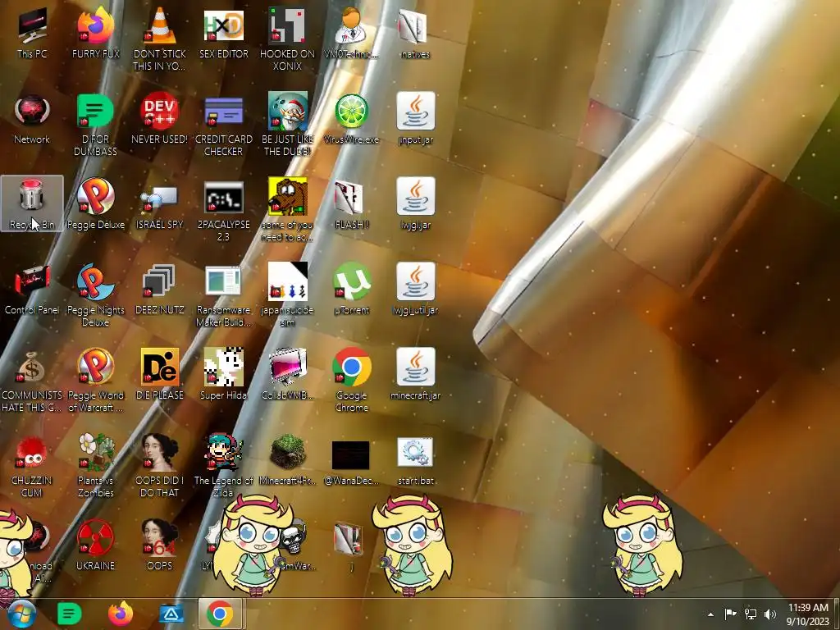Image resolution: width=840 pixels, height=630 pixels.
Task: Click the Google Chrome desktop shortcut
Action: pos(351,381)
